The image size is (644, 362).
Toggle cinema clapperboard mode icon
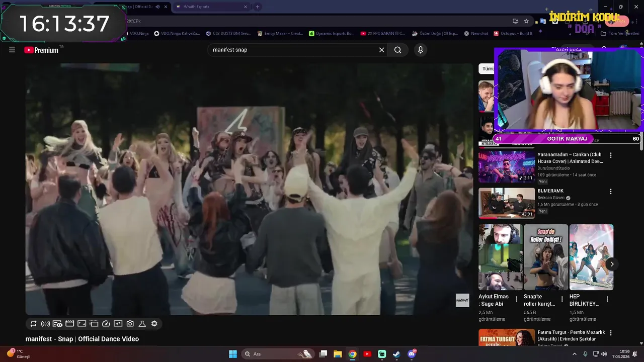click(69, 324)
